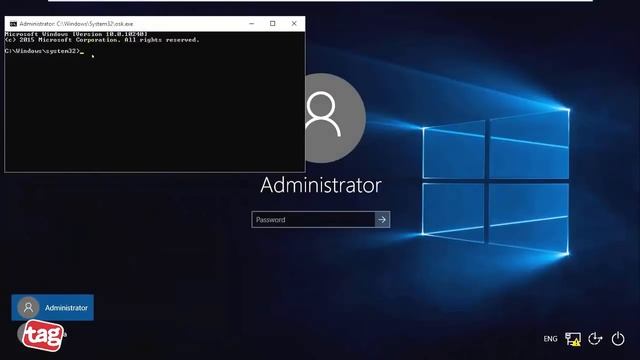
Task: Focus the command prompt at C:\Windows\system32>
Action: click(x=44, y=51)
